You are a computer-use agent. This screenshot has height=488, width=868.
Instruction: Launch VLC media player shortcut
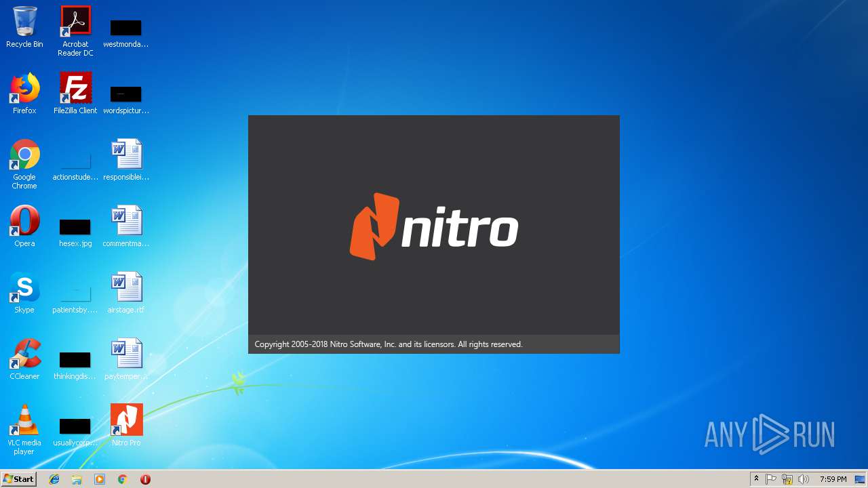coord(24,430)
